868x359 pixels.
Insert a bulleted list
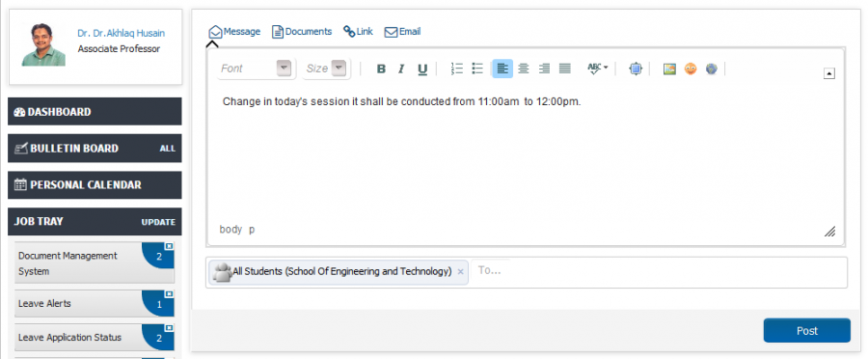pyautogui.click(x=477, y=69)
